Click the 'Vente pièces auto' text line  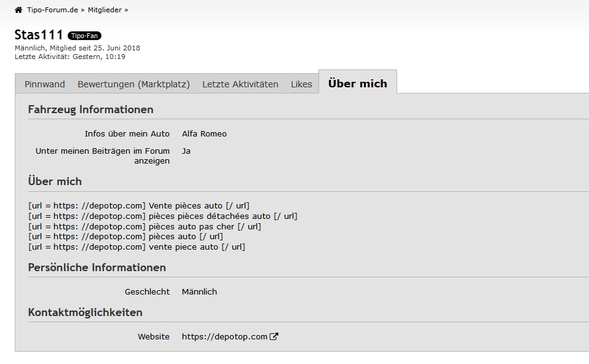[x=139, y=206]
